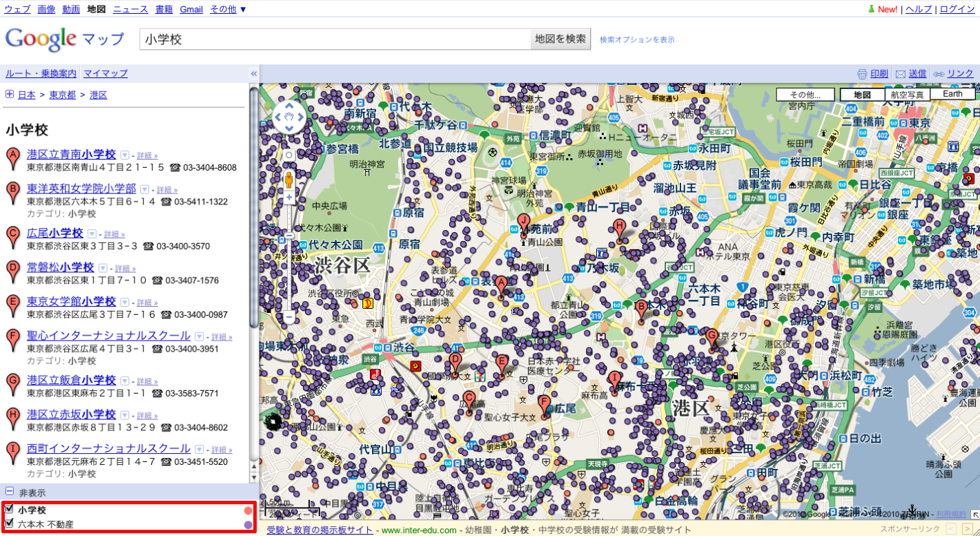
Task: Click the 地図を検索 search button
Action: tap(560, 39)
